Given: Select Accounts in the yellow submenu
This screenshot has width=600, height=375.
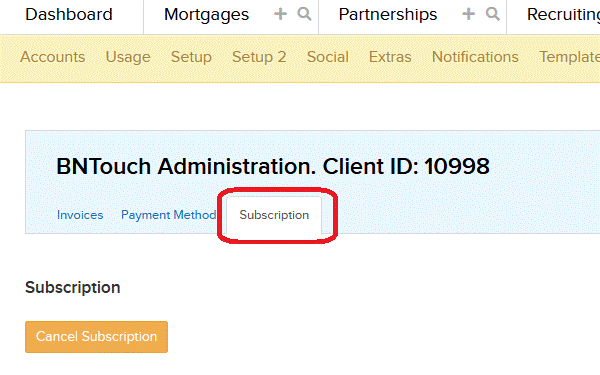Looking at the screenshot, I should (x=53, y=57).
